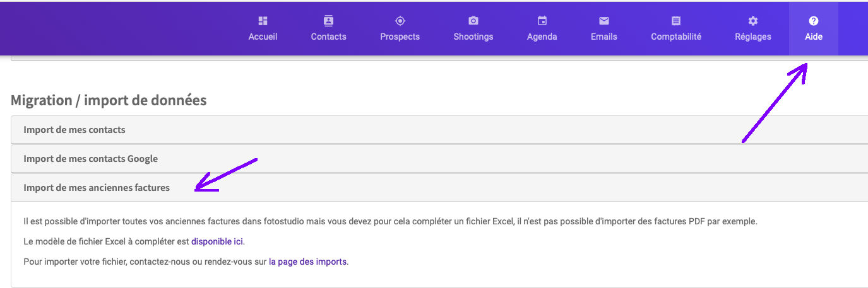Open the Contacts address book icon

328,21
